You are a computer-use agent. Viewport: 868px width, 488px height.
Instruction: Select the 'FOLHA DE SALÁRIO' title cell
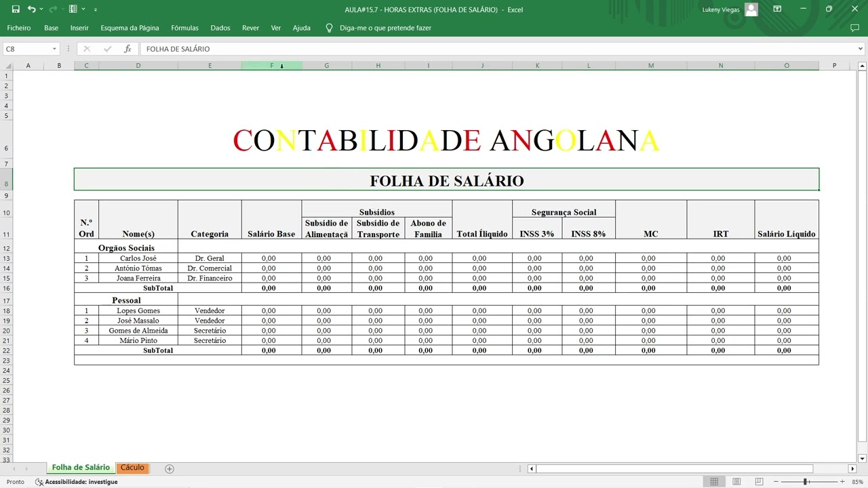coord(446,180)
